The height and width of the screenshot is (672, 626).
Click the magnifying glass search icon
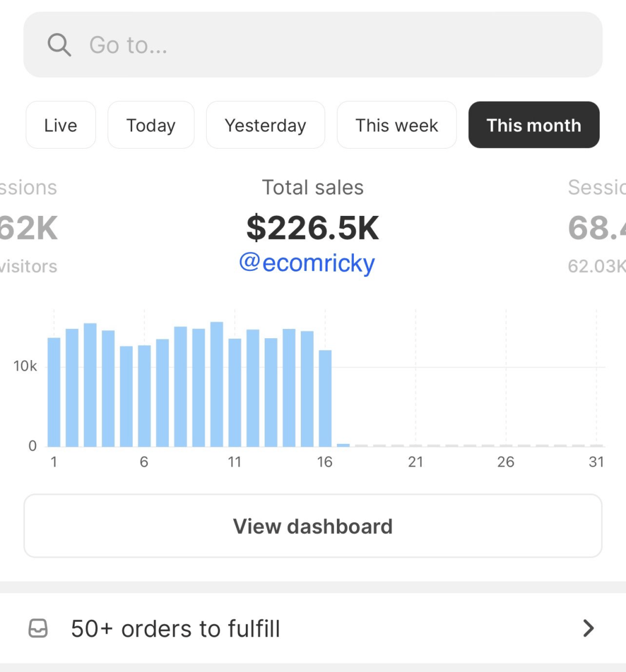click(x=58, y=44)
